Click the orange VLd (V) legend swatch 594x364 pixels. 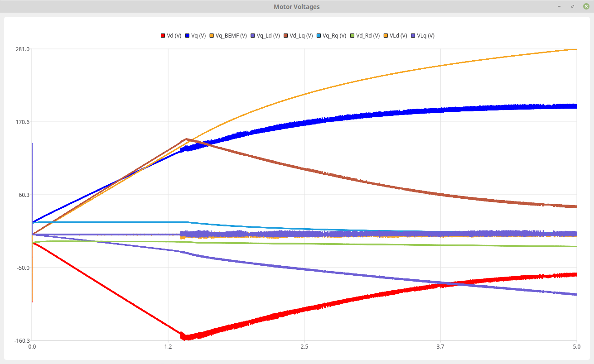[x=386, y=36]
